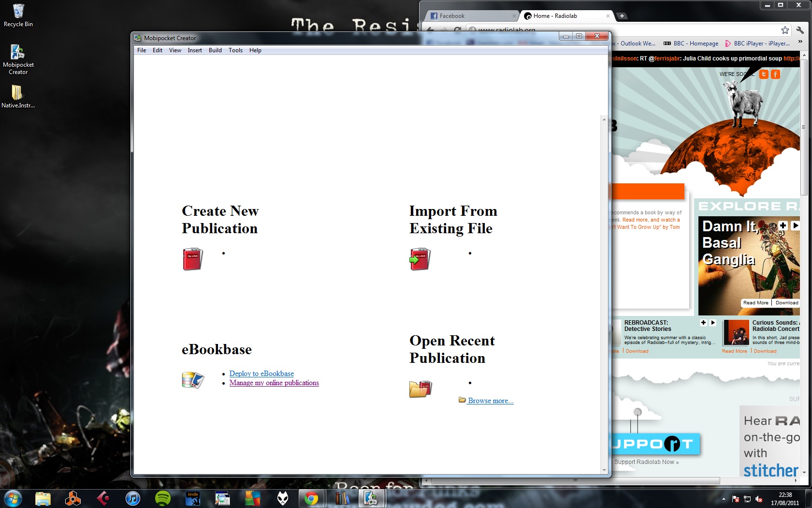
Task: Open the books library app in the taskbar
Action: click(342, 498)
